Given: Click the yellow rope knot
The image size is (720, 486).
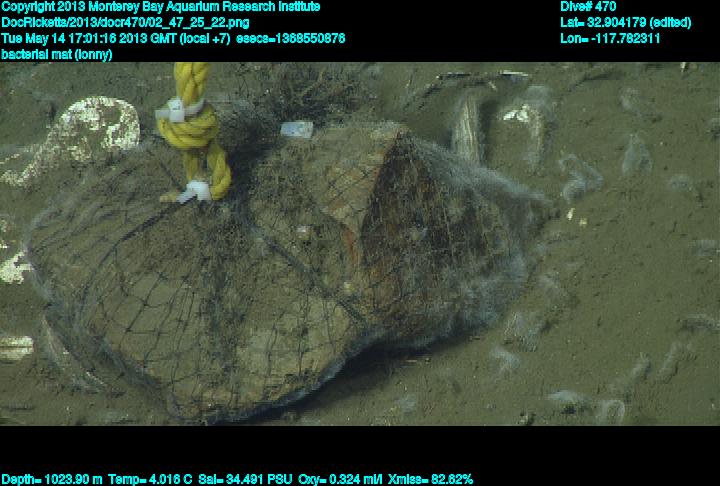Looking at the screenshot, I should point(191,125).
